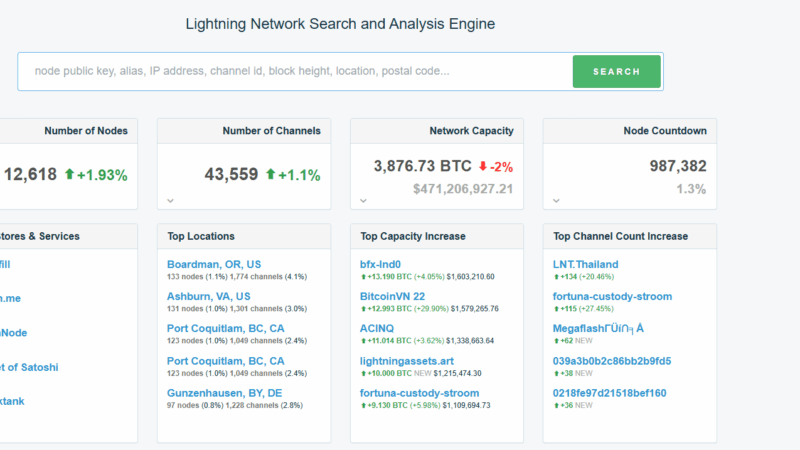Open node 0218fe97d21518bef160
The width and height of the screenshot is (800, 450).
(x=609, y=393)
